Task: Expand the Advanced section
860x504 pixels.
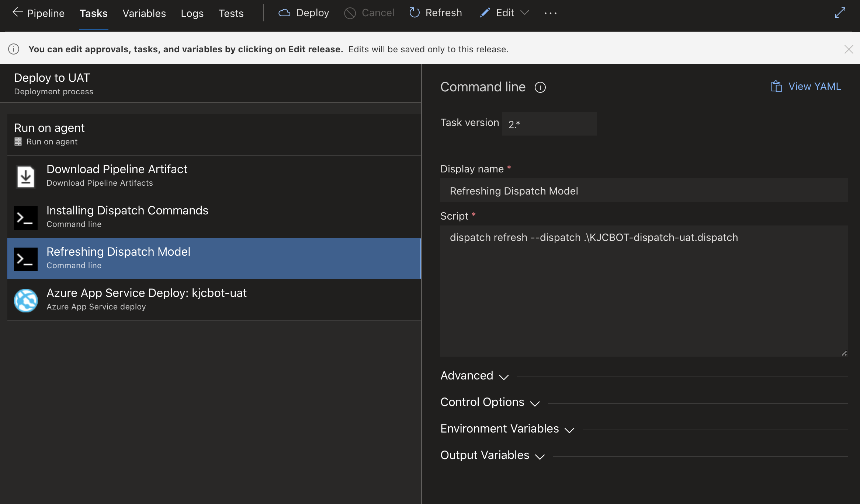Action: click(475, 376)
